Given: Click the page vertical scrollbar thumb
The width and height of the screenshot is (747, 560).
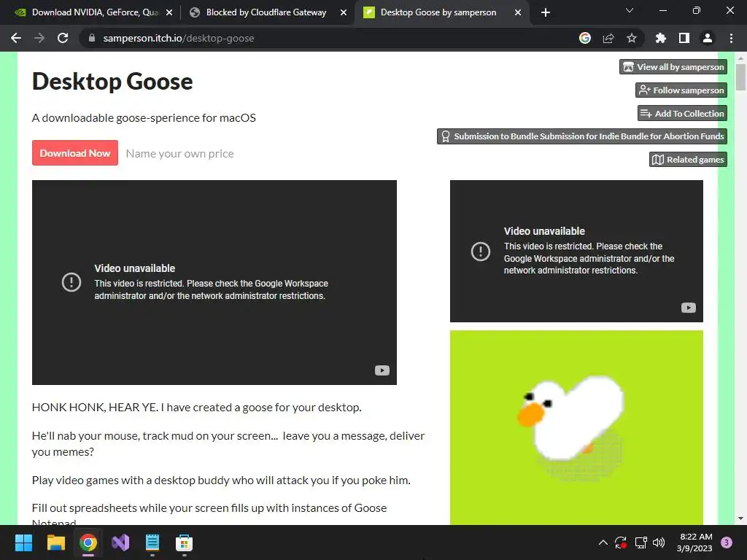Looking at the screenshot, I should [740, 77].
